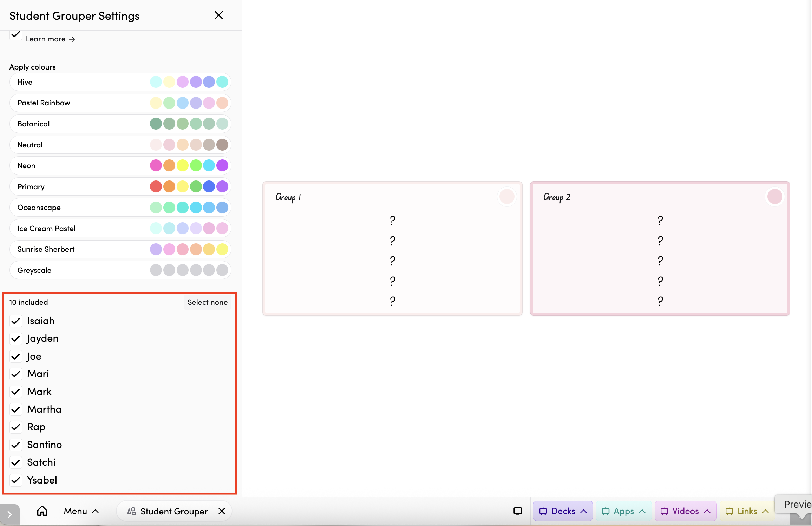
Task: Click the Group 1 title text
Action: click(288, 197)
